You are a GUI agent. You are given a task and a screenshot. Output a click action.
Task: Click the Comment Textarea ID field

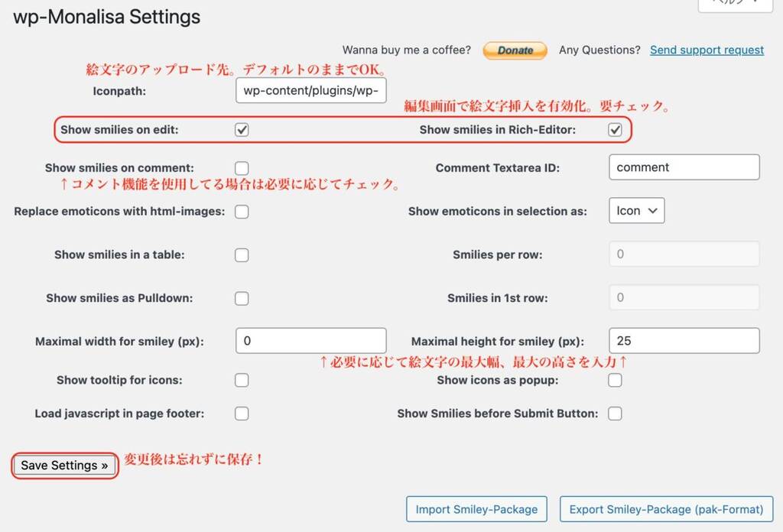click(684, 167)
